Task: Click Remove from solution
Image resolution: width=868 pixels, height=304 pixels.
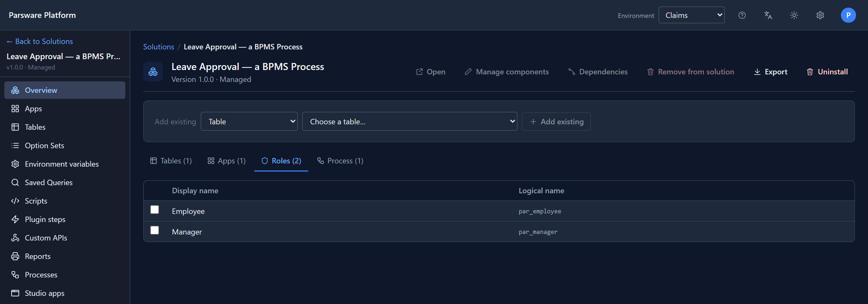Action: tap(690, 72)
